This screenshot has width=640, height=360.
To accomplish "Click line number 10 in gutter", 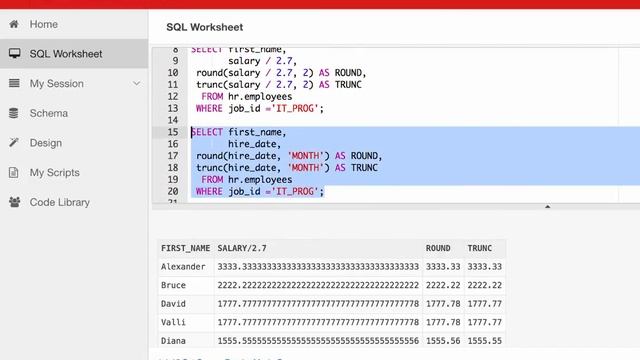I will (173, 73).
